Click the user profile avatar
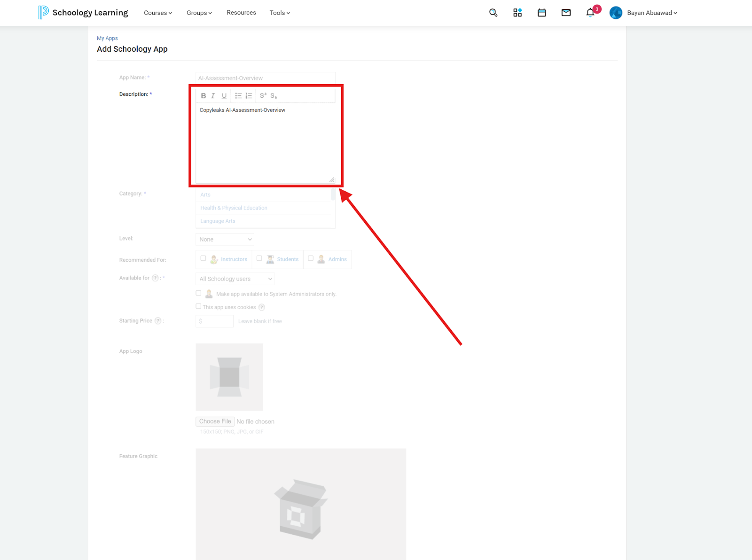The width and height of the screenshot is (752, 560). click(x=616, y=13)
